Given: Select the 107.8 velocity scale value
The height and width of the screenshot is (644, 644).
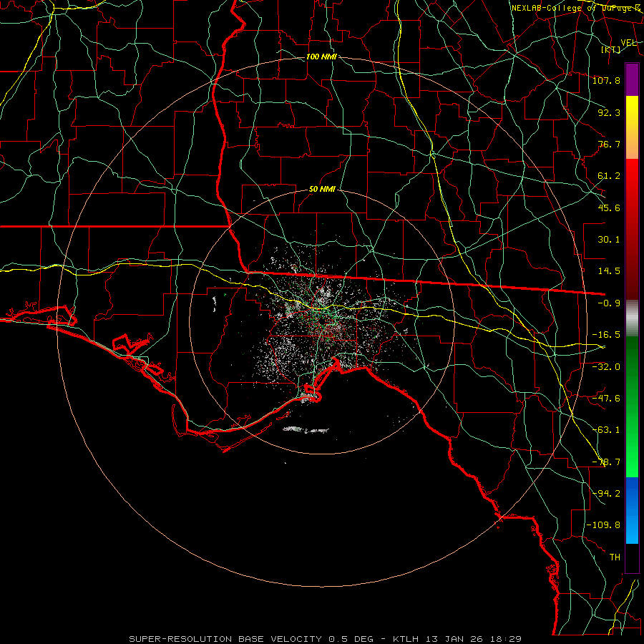Looking at the screenshot, I should point(606,80).
